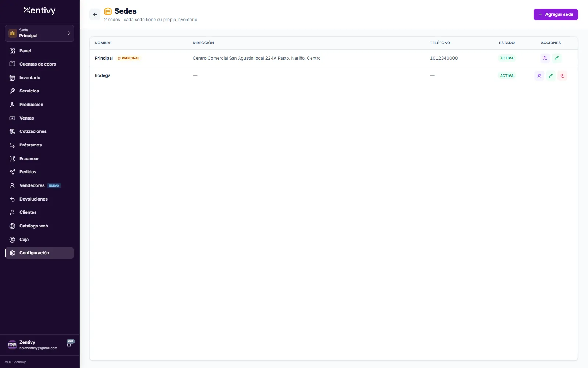Expand the Sede Principal selector

39,33
